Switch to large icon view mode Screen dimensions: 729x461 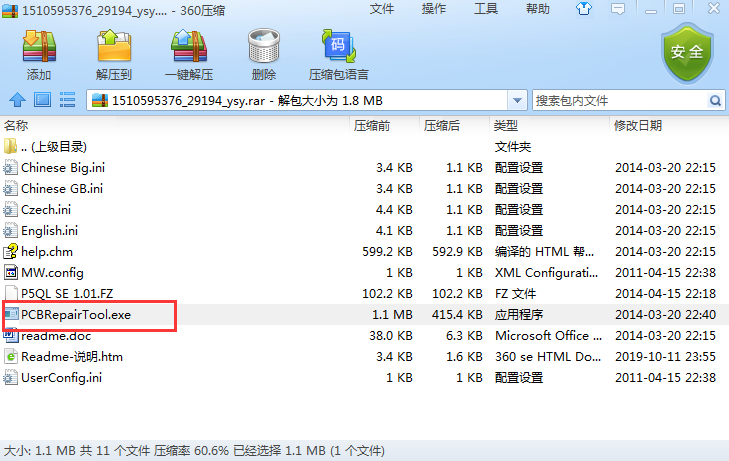click(x=42, y=99)
